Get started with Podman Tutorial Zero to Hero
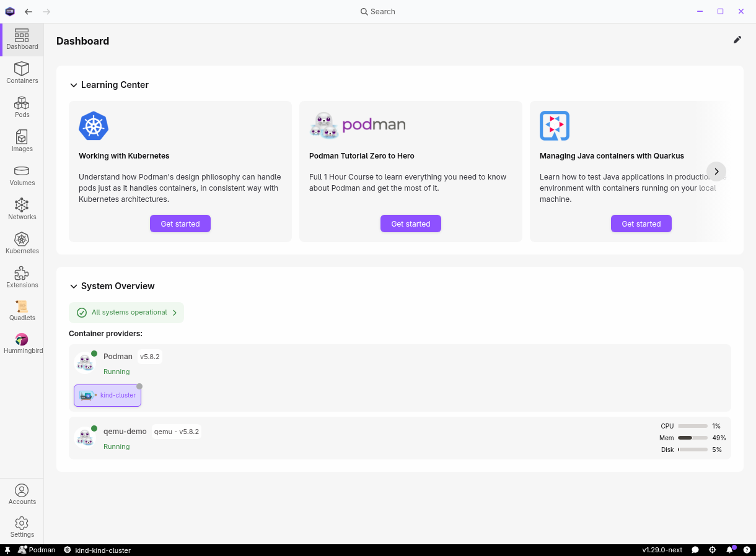 (x=411, y=224)
